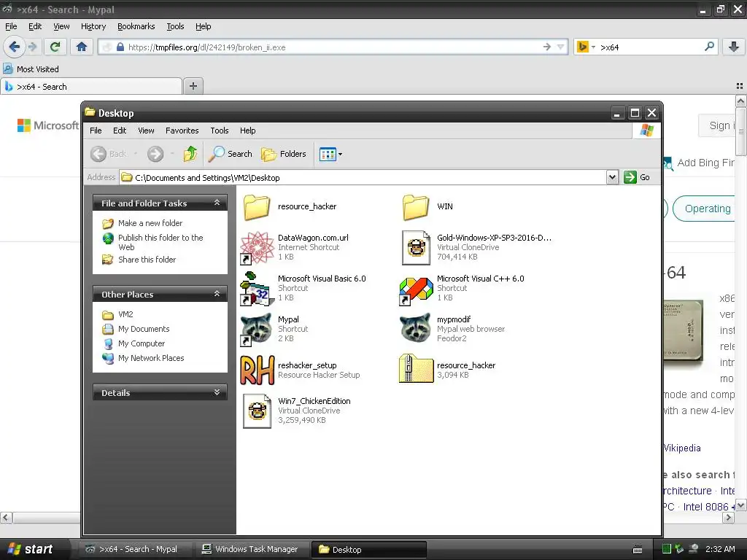Go to My Documents in Other Places
The image size is (747, 560).
144,329
